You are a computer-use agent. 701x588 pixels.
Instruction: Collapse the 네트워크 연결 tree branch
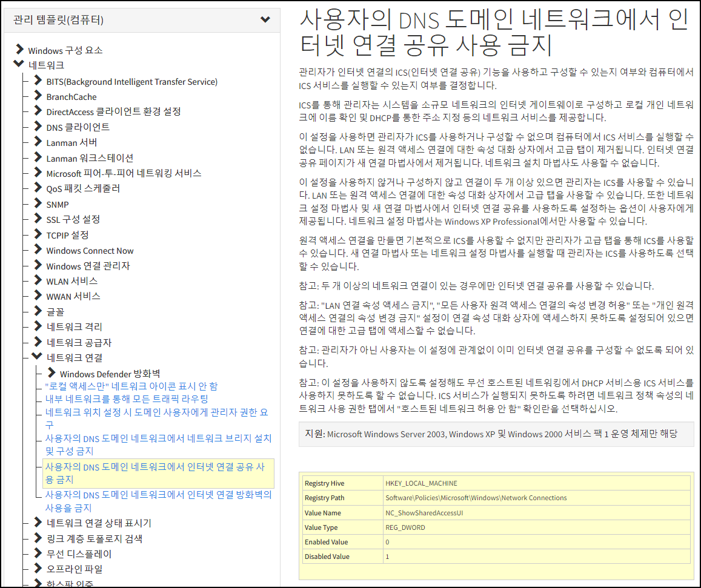click(x=36, y=357)
